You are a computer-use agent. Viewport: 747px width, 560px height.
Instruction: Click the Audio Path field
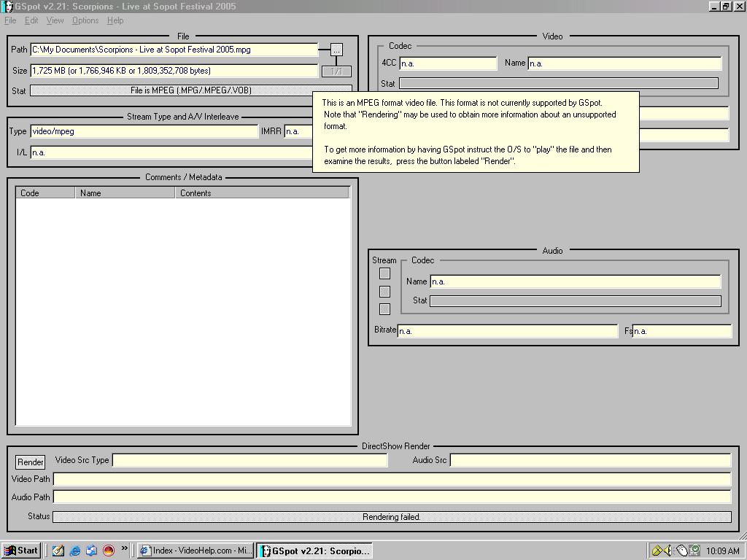(392, 497)
